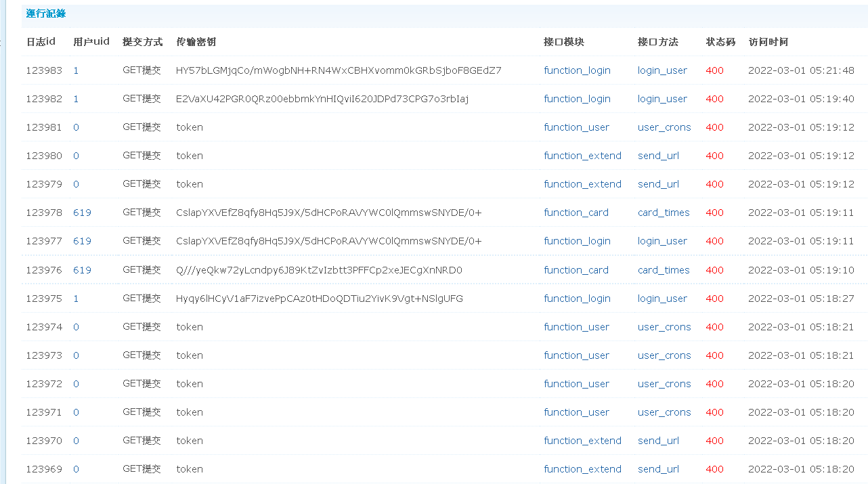This screenshot has width=868, height=484.
Task: Click status code 400 in log 123976 row
Action: coord(714,270)
